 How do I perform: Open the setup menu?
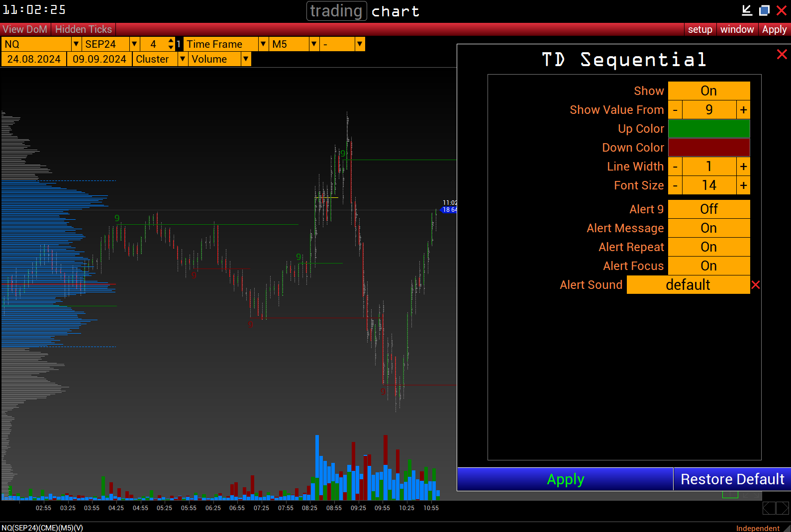(700, 29)
